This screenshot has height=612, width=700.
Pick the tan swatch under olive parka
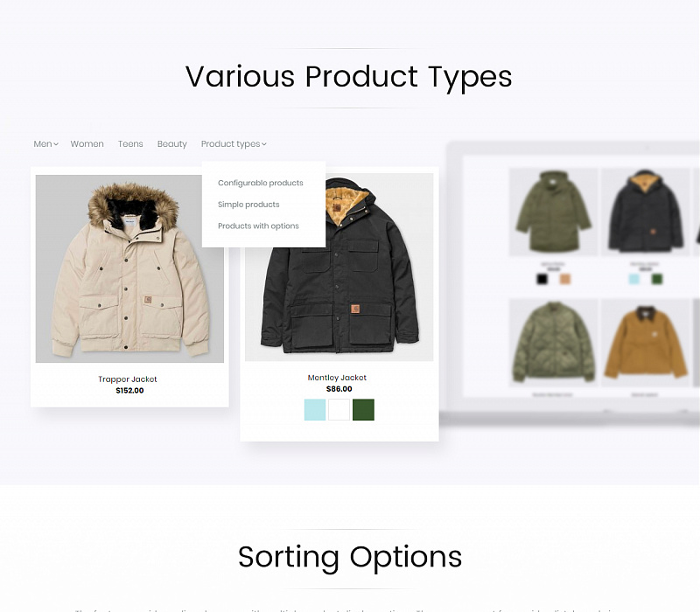[565, 279]
